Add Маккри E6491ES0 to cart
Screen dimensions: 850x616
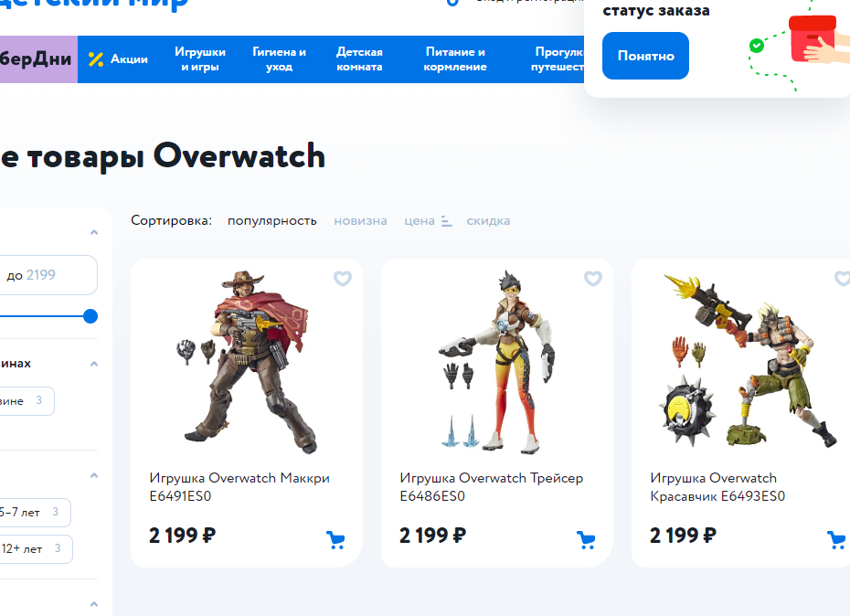coord(335,539)
